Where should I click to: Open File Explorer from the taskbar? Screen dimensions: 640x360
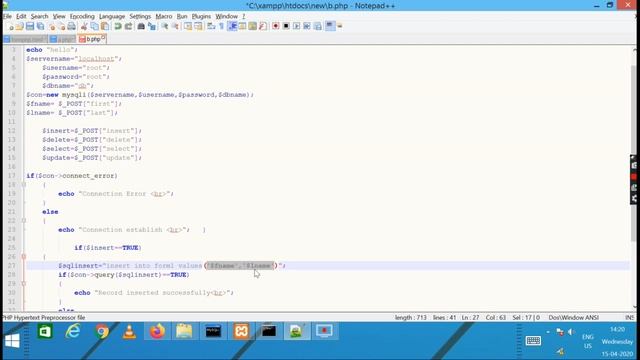click(x=184, y=331)
